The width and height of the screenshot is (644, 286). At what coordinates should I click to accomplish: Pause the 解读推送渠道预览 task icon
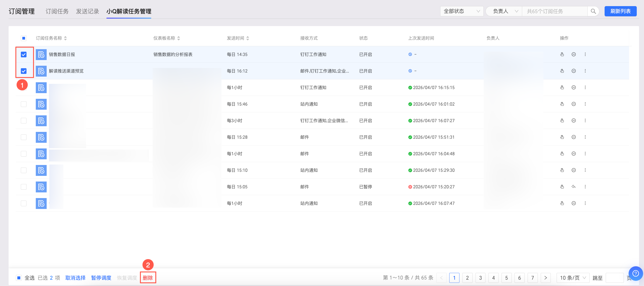tap(574, 71)
